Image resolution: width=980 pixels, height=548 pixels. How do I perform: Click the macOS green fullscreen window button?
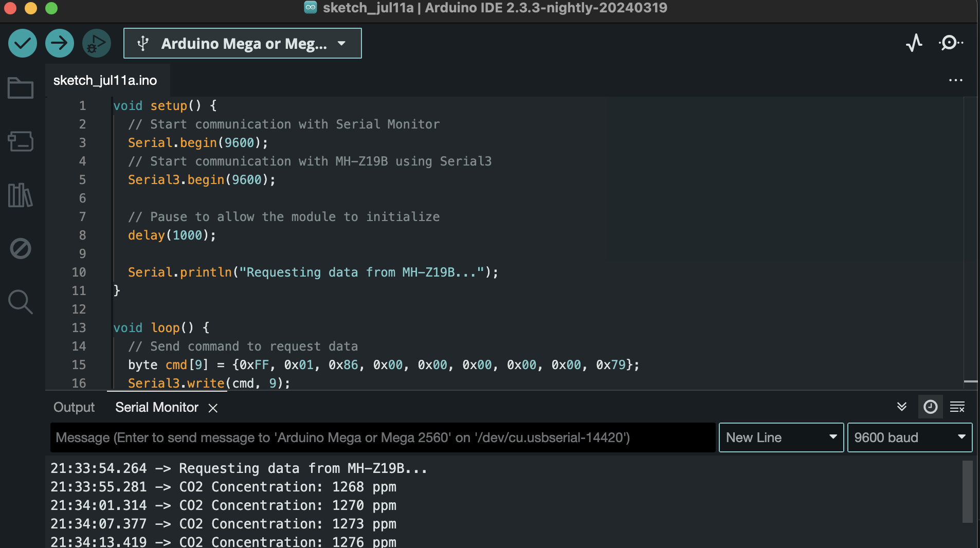(x=51, y=8)
